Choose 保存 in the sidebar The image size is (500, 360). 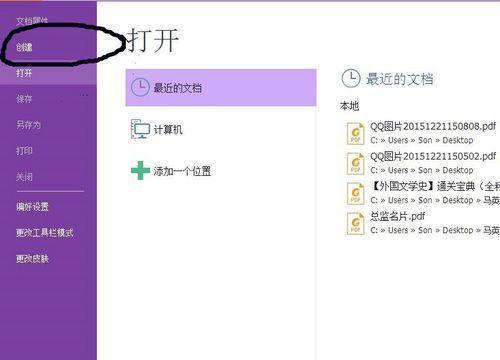pos(24,99)
